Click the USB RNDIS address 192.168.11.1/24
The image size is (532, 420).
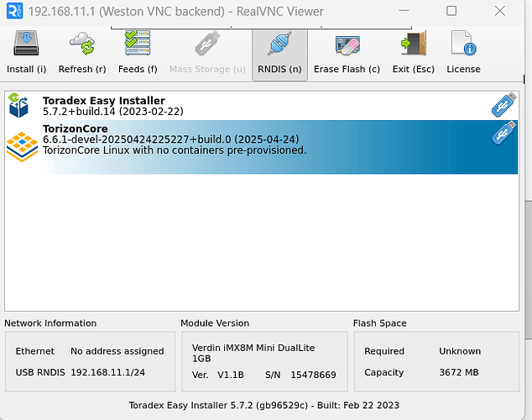coord(107,372)
